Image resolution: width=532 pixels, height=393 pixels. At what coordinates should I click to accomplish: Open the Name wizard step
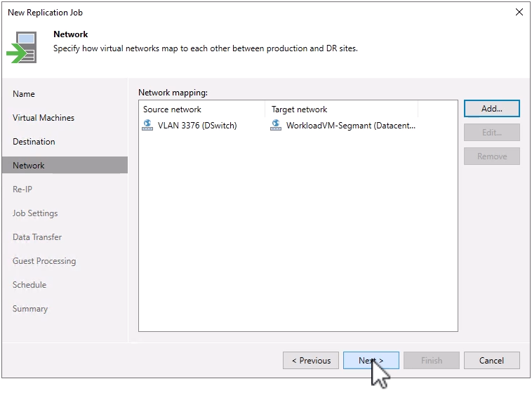coord(24,94)
